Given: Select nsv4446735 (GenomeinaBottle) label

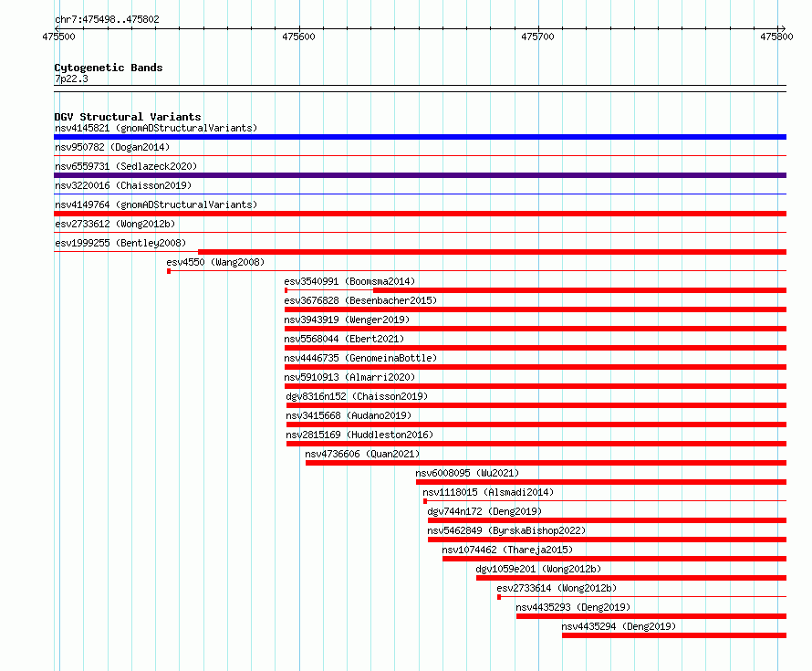Looking at the screenshot, I should (360, 358).
